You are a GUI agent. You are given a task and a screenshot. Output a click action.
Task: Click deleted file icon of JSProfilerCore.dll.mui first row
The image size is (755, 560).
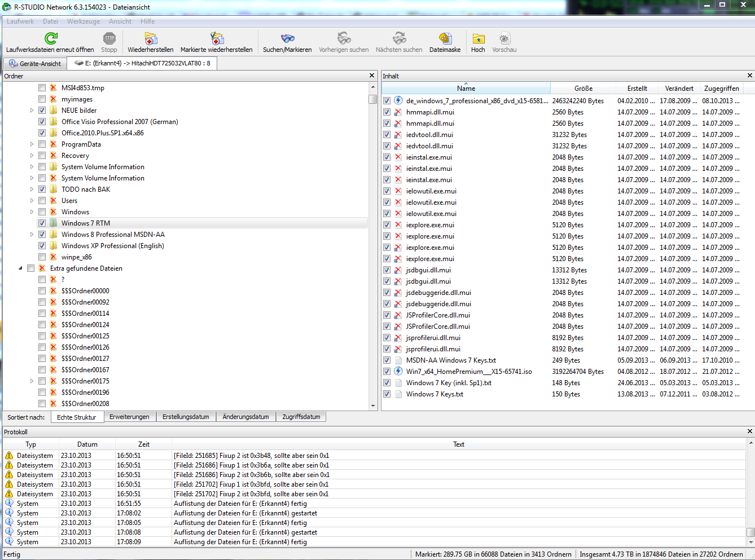398,315
